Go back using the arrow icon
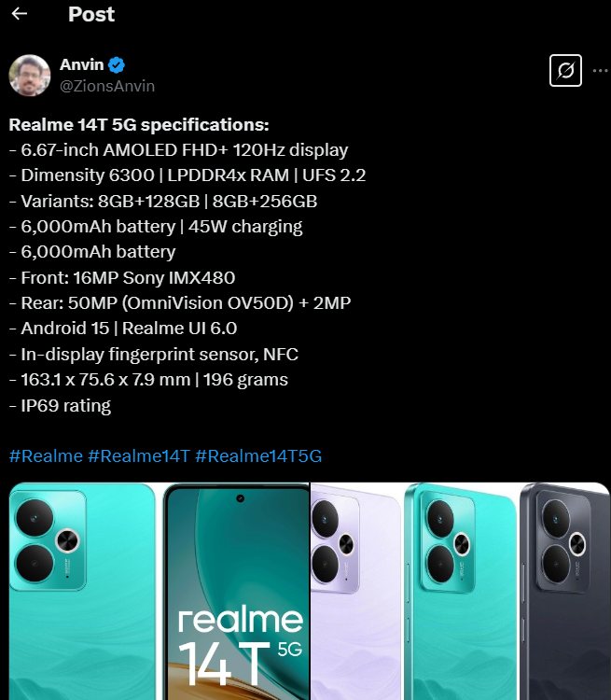Screen dimensions: 611x700 pos(20,14)
